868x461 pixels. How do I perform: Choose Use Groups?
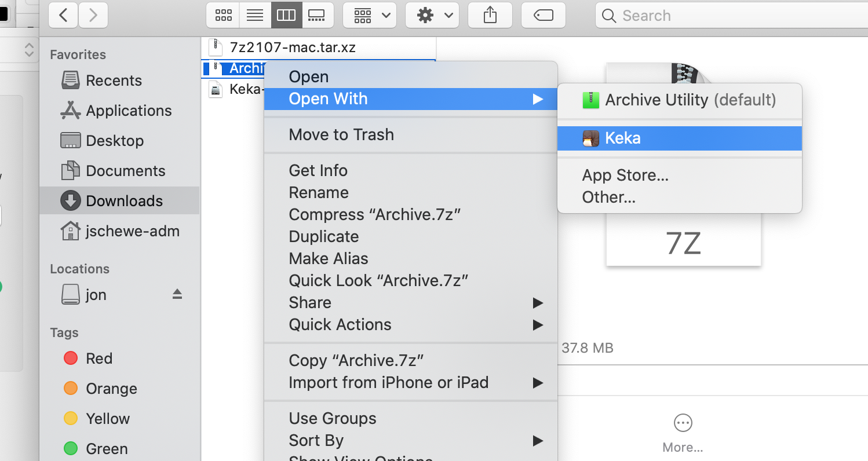pos(411,418)
